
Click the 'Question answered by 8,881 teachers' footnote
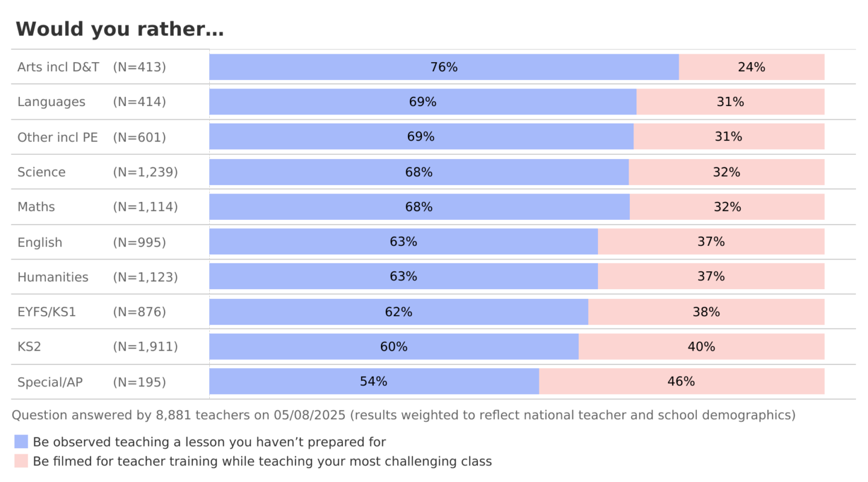[403, 415]
